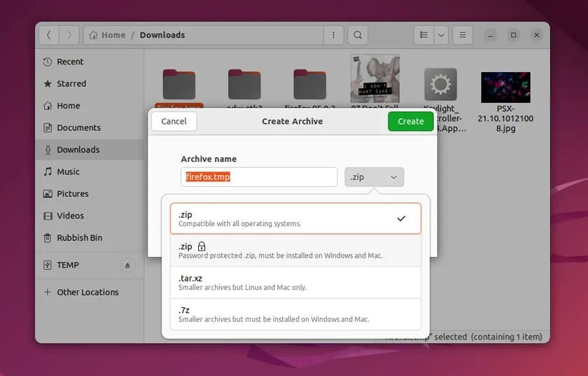Expand view options chevron
The image size is (588, 376).
click(x=442, y=35)
